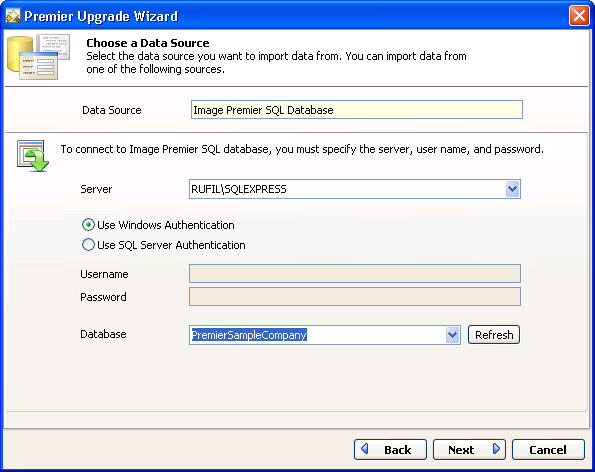Image resolution: width=595 pixels, height=472 pixels.
Task: Click the Username input field
Action: pyautogui.click(x=355, y=274)
